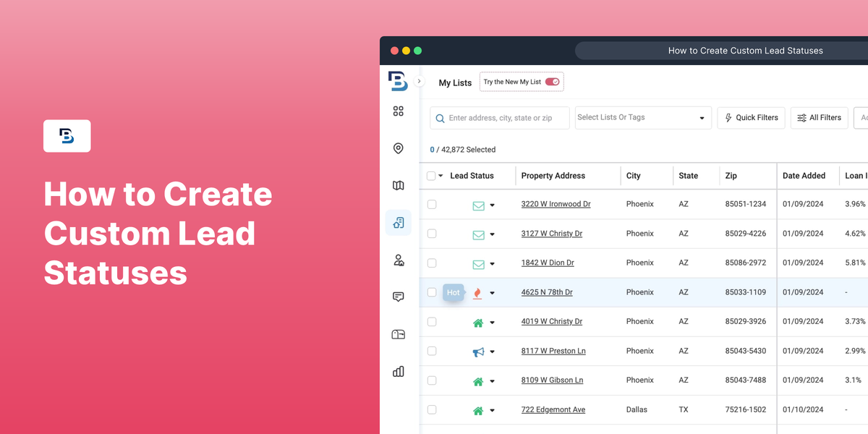This screenshot has width=868, height=434.
Task: Collapse the sidebar using the chevron arrow
Action: (x=419, y=81)
